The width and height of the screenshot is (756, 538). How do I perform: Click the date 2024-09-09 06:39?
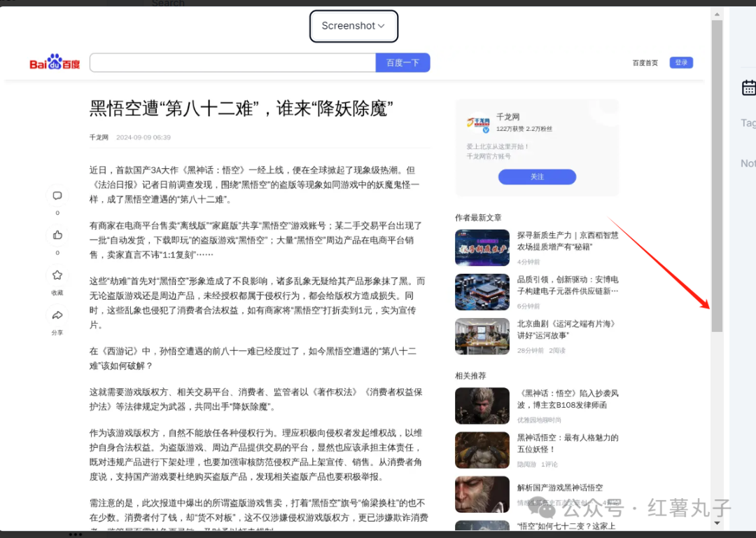143,137
